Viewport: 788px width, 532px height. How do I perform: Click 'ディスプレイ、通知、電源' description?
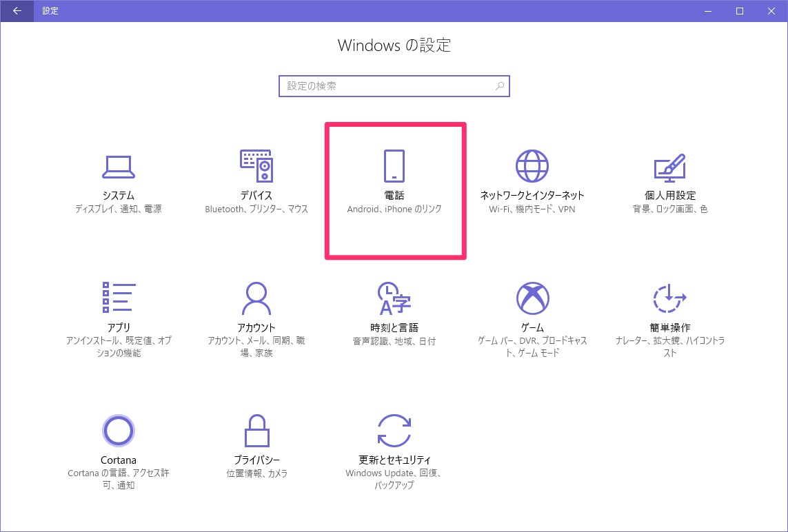119,209
